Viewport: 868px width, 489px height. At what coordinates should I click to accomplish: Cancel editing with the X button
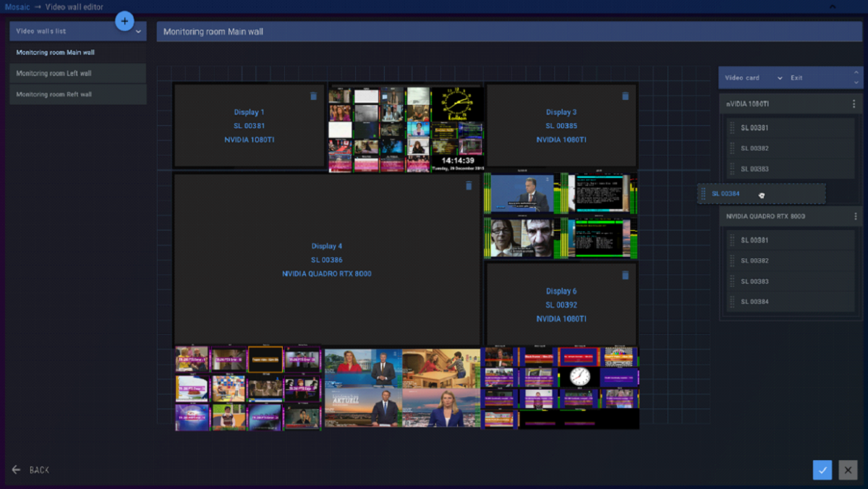848,470
